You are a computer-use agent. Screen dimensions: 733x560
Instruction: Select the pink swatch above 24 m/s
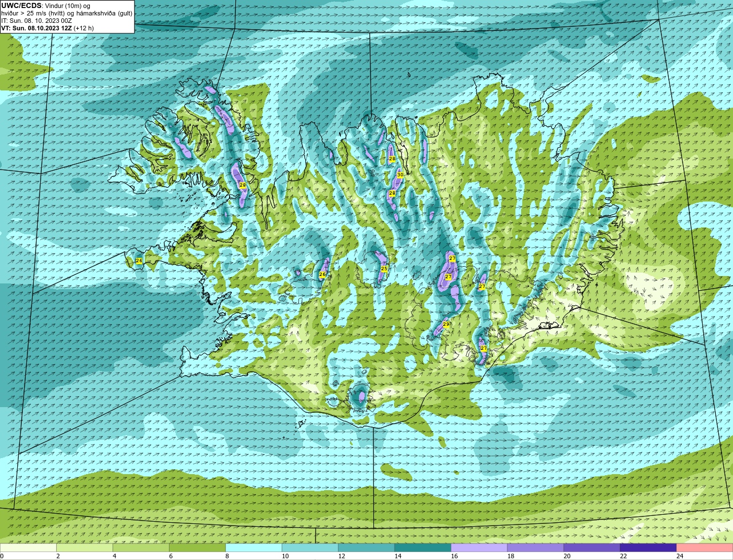pyautogui.click(x=705, y=548)
